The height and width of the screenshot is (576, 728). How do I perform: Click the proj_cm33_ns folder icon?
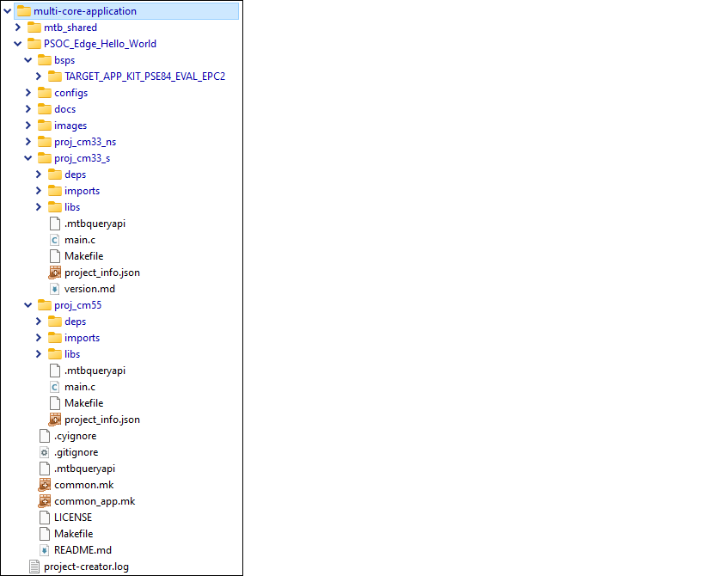tap(45, 142)
